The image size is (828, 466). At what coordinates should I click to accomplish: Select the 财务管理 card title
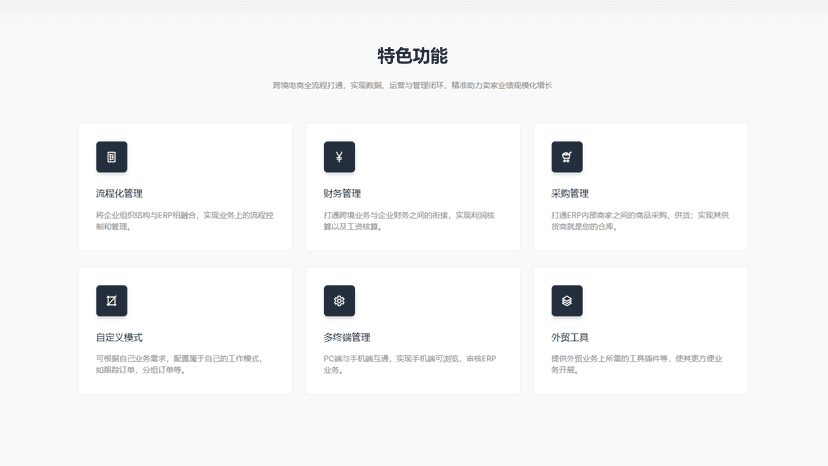(342, 193)
